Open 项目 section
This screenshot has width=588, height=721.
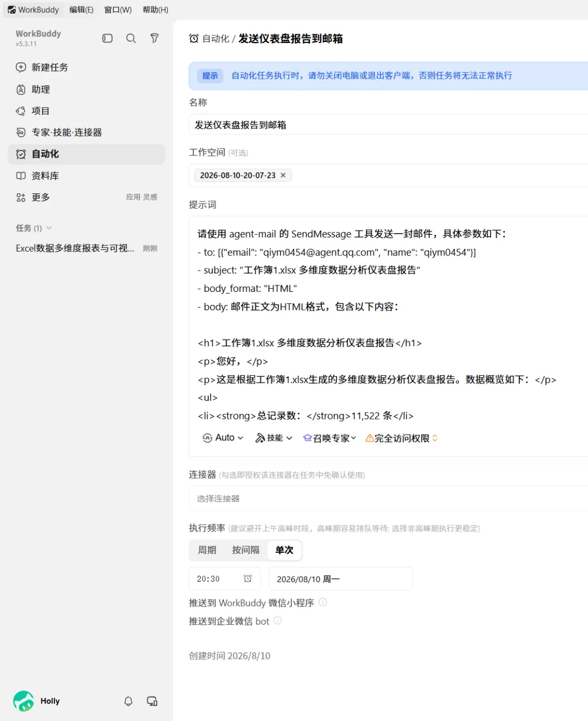pos(87,111)
